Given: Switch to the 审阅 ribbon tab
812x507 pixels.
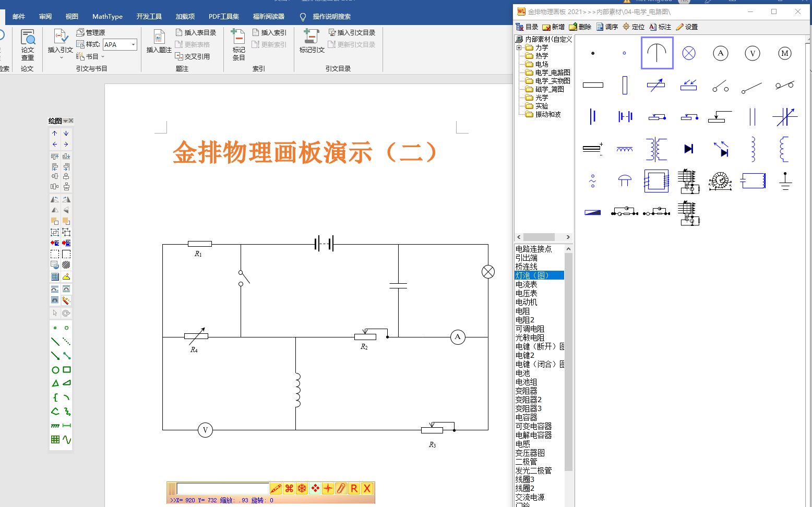Looking at the screenshot, I should point(45,17).
